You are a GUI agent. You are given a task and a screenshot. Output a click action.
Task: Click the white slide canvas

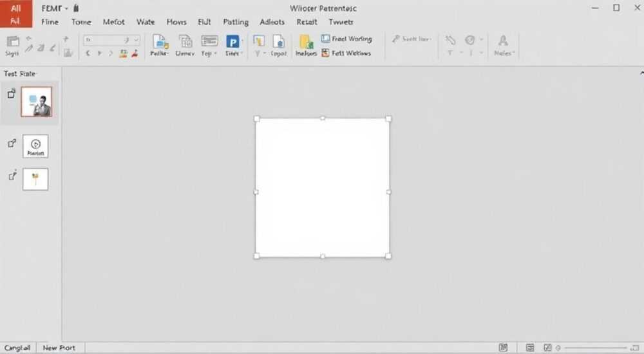click(323, 188)
